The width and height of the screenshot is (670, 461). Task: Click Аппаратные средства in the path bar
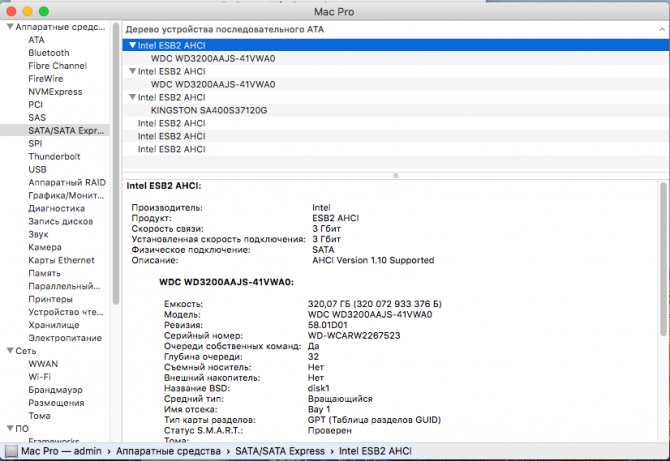168,451
